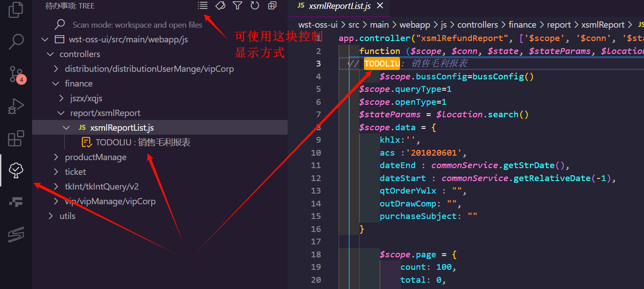
Task: Open Source Control with 4 changes
Action: point(17,74)
